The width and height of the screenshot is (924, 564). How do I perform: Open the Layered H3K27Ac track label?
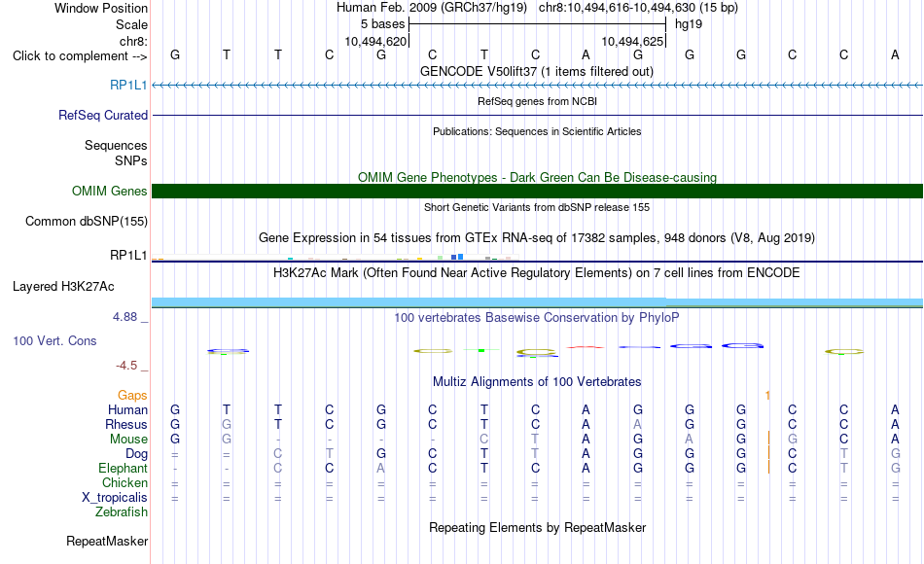63,287
